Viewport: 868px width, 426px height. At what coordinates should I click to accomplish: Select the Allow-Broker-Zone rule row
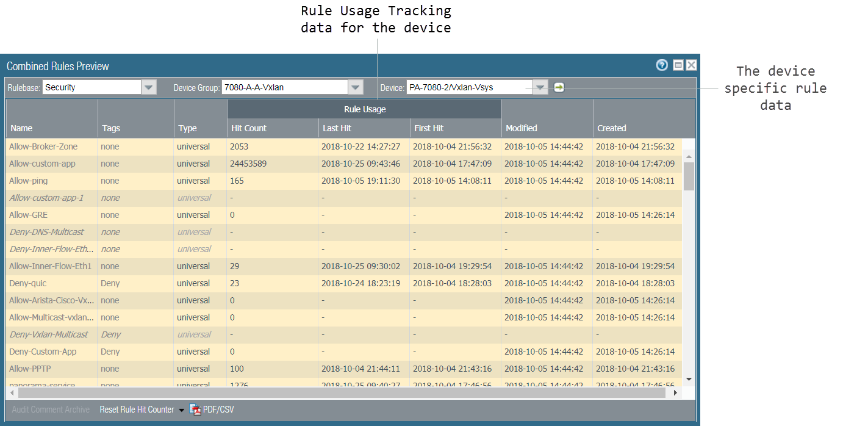(x=43, y=146)
